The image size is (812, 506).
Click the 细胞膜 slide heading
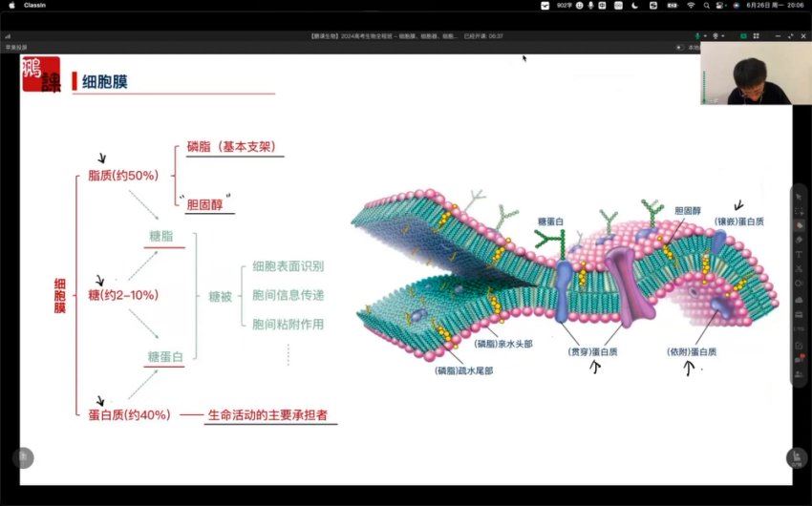pyautogui.click(x=105, y=82)
